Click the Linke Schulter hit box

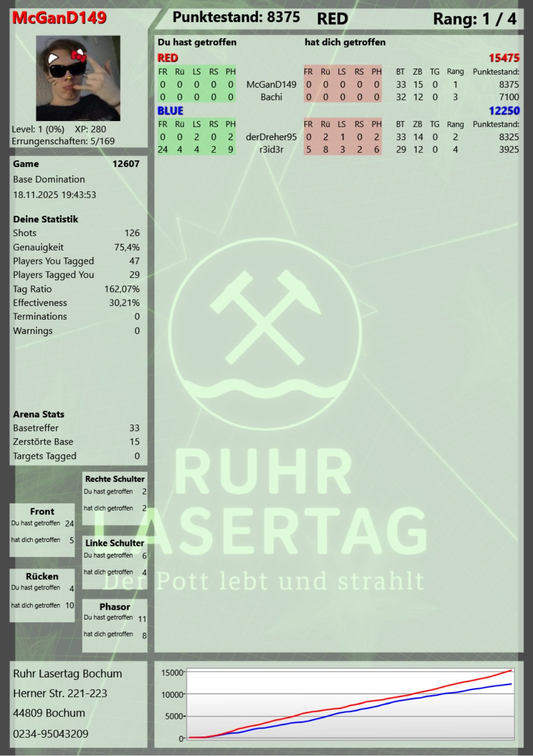[114, 562]
